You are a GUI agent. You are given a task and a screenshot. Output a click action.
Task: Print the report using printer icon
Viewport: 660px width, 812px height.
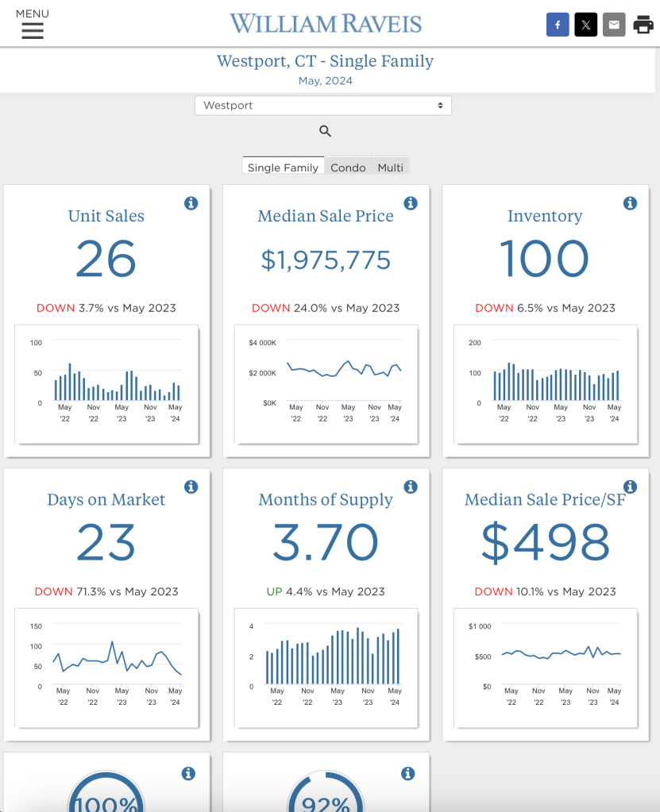pos(643,25)
